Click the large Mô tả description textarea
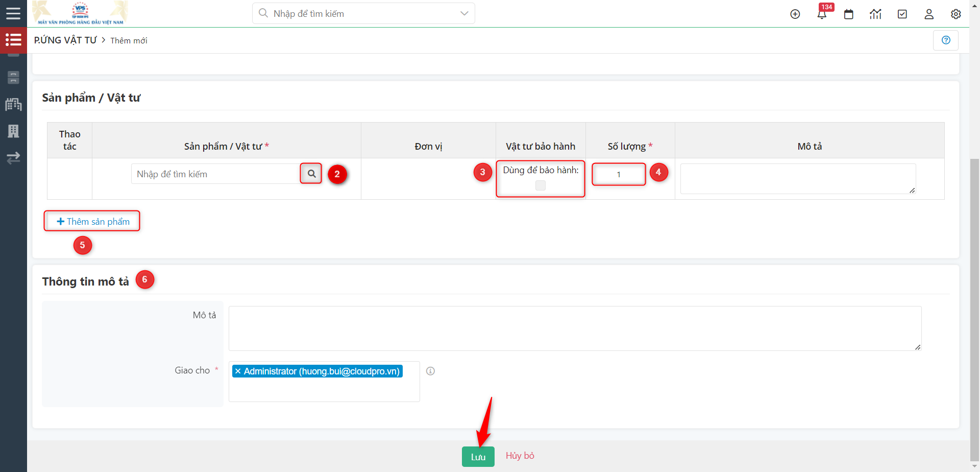980x472 pixels. pyautogui.click(x=575, y=328)
